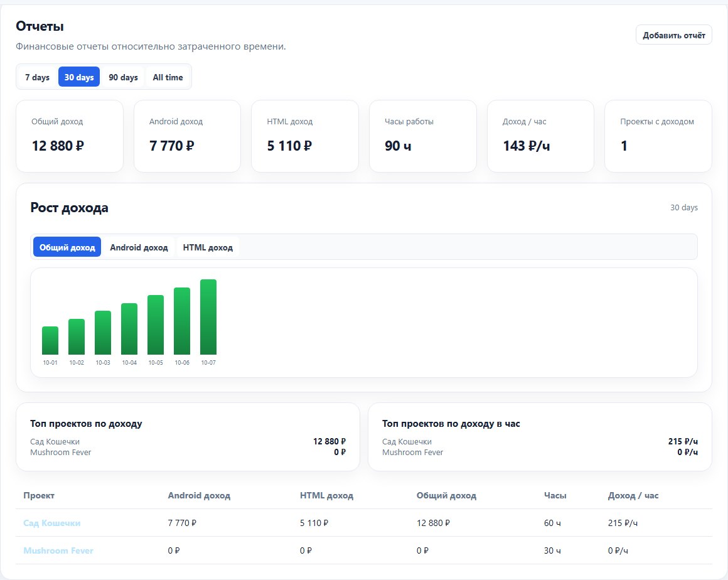Viewport: 728px width, 580px height.
Task: Switch to the 90 days period tab
Action: coord(123,77)
